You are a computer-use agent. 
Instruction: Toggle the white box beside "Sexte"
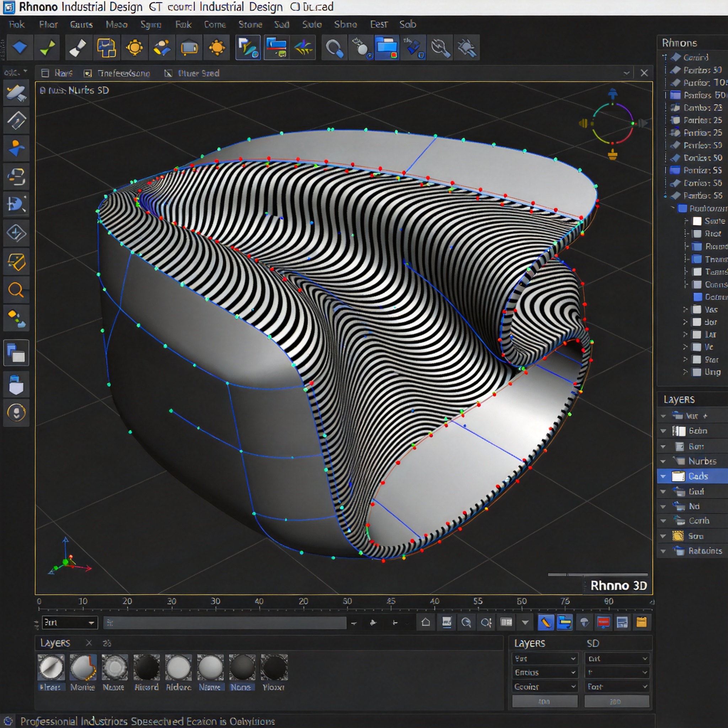tap(697, 221)
